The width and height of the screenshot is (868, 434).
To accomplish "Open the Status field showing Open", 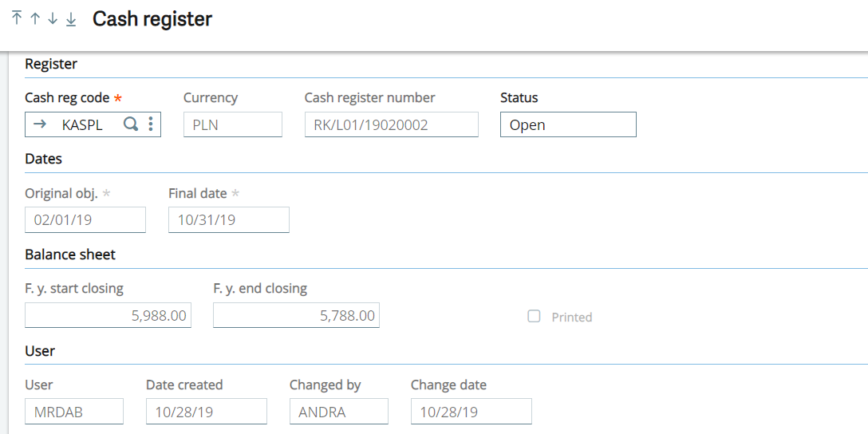I will (568, 124).
